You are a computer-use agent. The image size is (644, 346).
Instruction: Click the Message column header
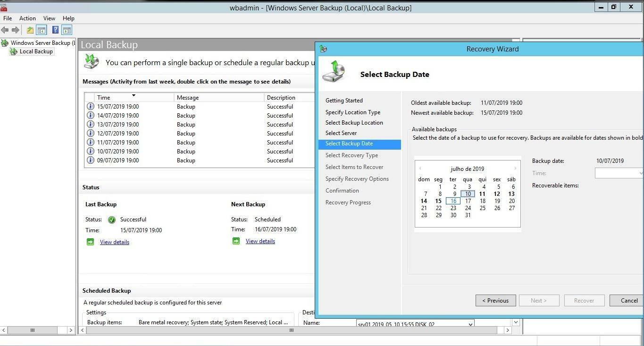(x=219, y=97)
